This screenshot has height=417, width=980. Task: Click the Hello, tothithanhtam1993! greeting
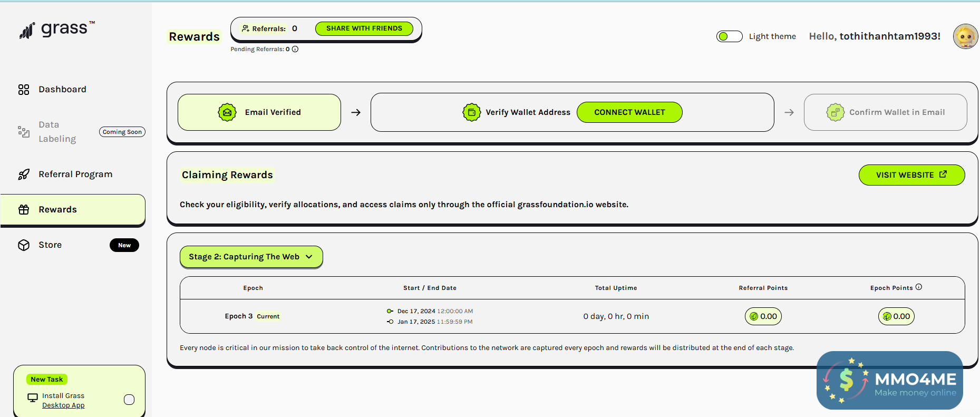[875, 36]
